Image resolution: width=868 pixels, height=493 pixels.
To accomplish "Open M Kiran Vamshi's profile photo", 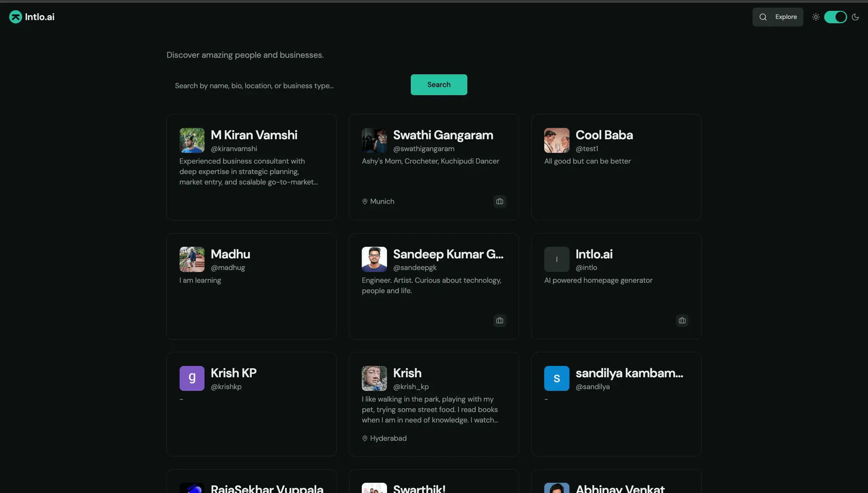I will [x=192, y=140].
